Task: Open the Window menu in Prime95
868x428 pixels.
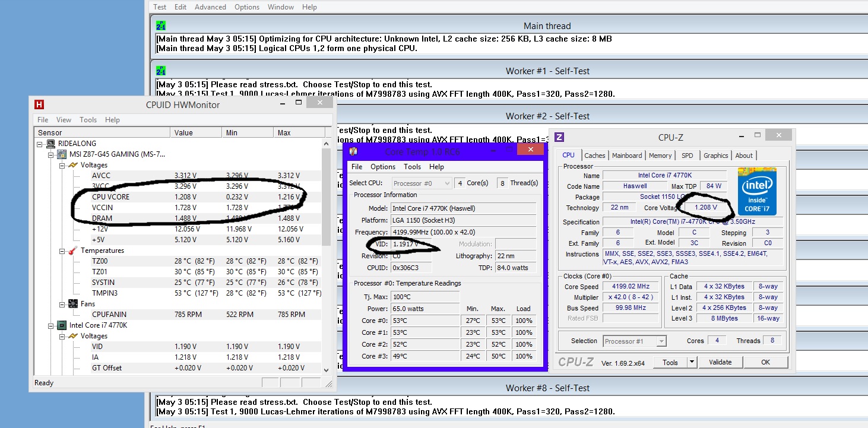Action: point(281,7)
